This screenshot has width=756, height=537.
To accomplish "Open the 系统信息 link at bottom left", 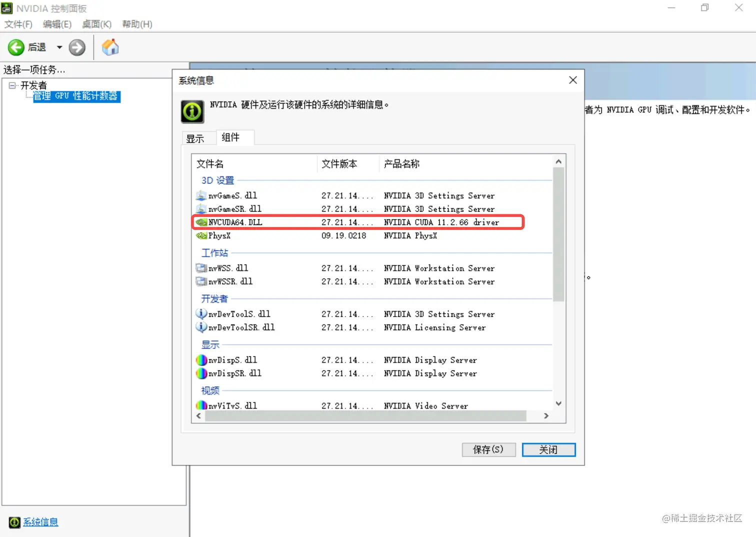I will pos(40,522).
